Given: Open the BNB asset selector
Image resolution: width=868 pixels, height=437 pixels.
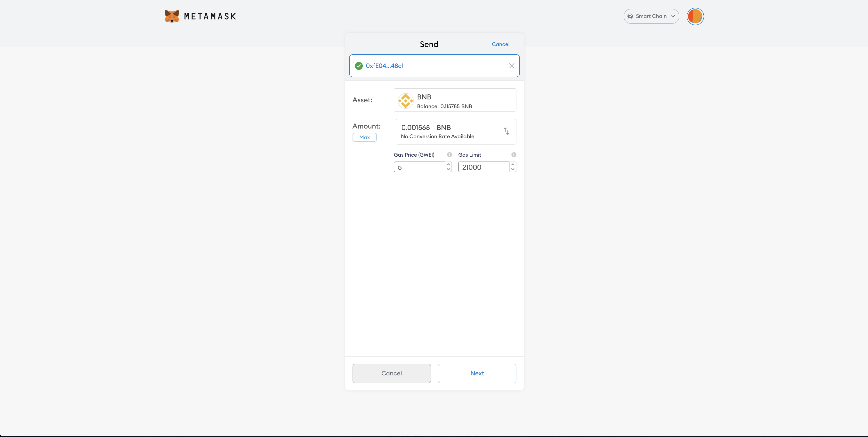Looking at the screenshot, I should click(x=455, y=100).
